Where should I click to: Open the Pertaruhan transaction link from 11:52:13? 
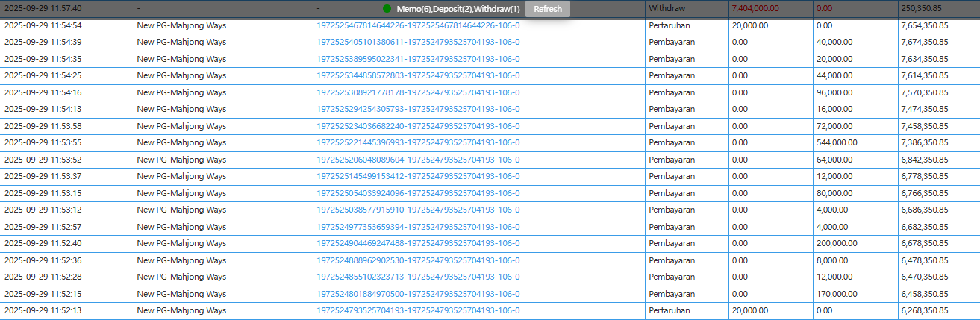(418, 310)
